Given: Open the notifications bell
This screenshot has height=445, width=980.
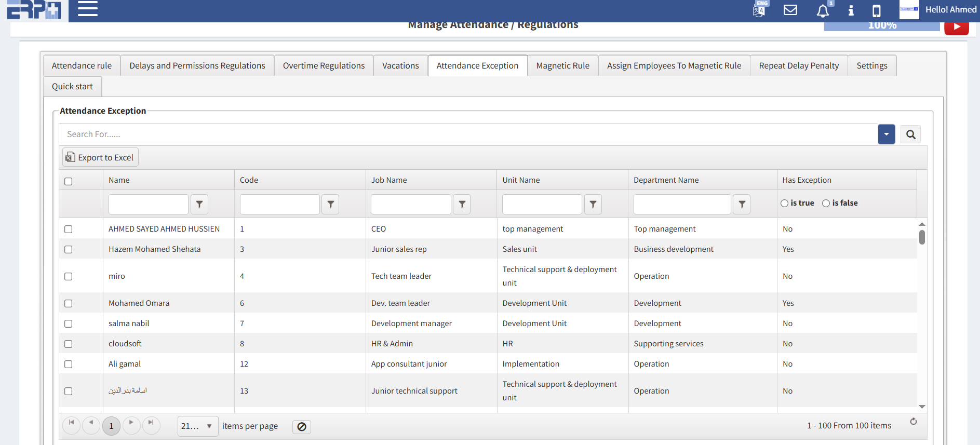Looking at the screenshot, I should click(823, 11).
